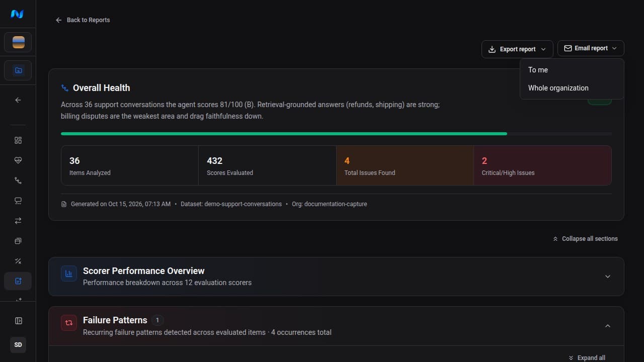Click the overall health score progress bar
The width and height of the screenshot is (644, 362).
(x=336, y=134)
